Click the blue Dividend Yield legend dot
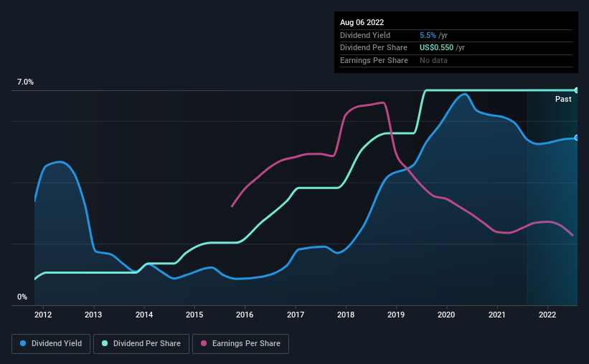Screen dimensions: 589x364 click(x=24, y=343)
